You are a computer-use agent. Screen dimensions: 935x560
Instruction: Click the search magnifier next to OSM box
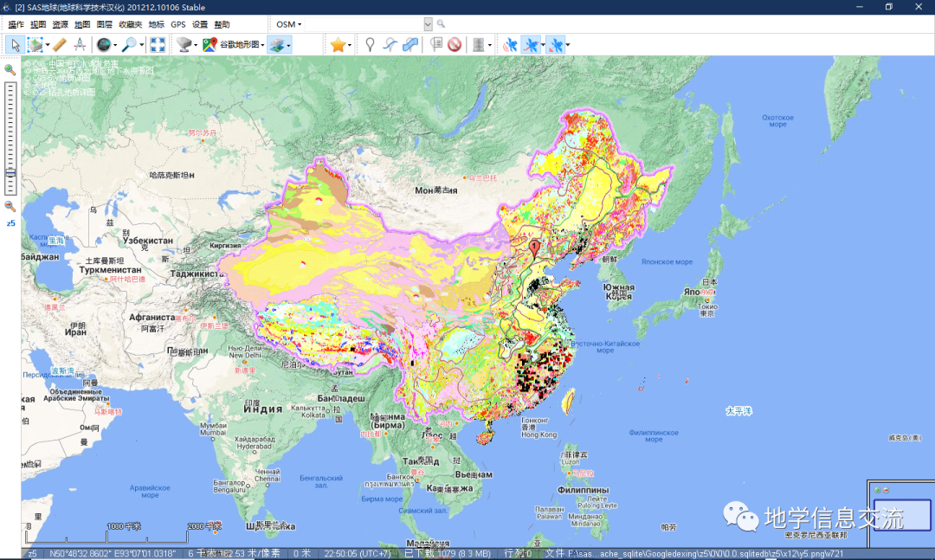tap(441, 24)
